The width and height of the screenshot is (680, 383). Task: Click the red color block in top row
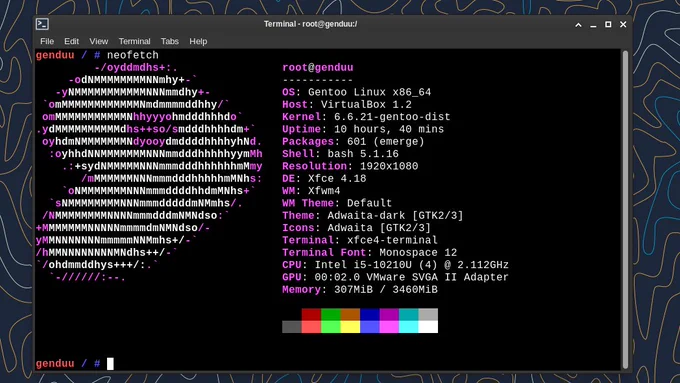click(x=311, y=314)
